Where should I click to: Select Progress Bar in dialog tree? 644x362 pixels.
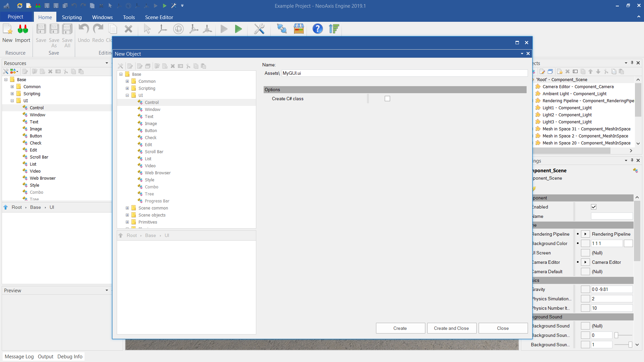157,201
